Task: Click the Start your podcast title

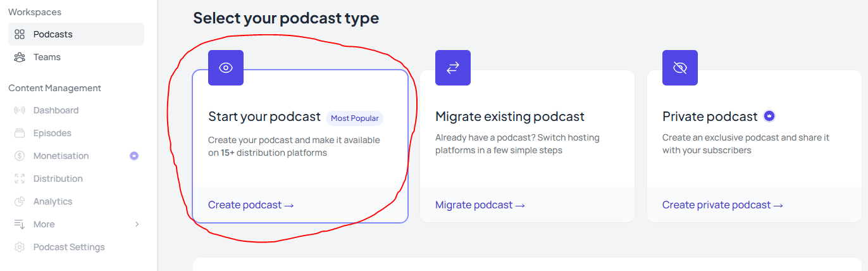Action: click(264, 117)
